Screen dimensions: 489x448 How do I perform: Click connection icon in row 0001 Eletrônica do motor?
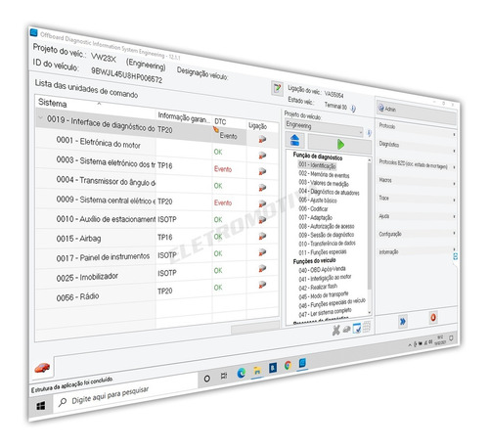[x=262, y=156]
